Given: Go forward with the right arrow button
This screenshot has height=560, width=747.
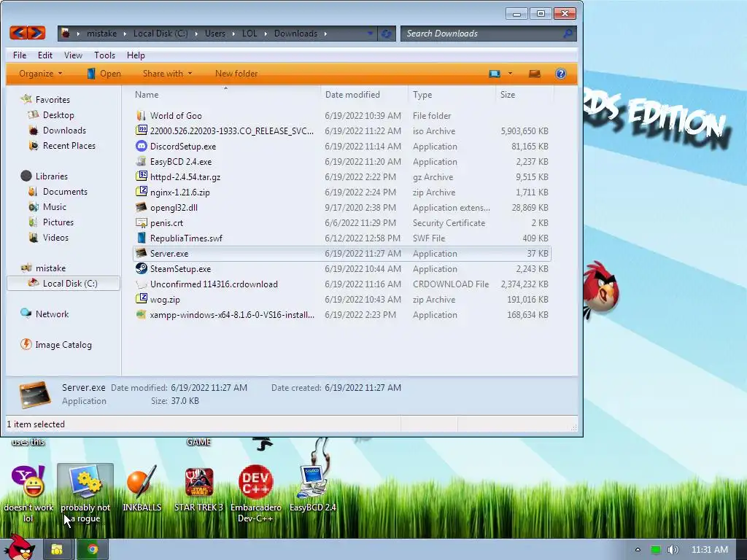Looking at the screenshot, I should coord(36,33).
